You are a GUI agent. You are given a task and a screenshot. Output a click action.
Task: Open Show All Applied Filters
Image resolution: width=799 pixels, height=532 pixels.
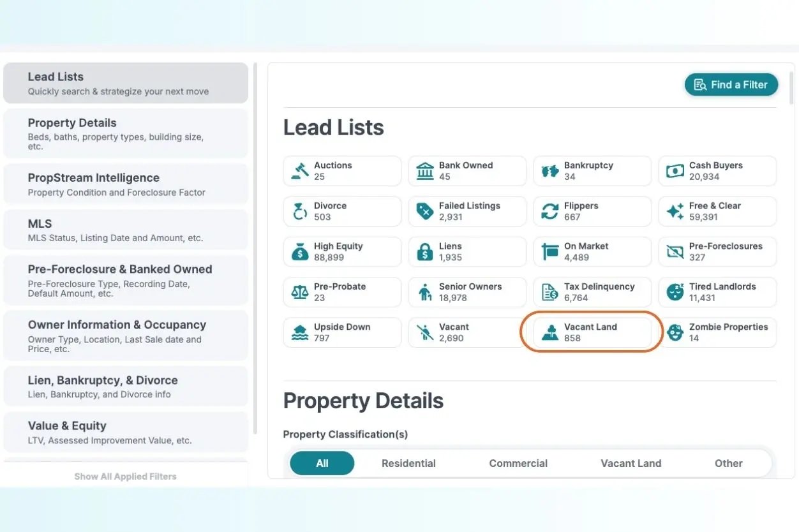pos(125,476)
